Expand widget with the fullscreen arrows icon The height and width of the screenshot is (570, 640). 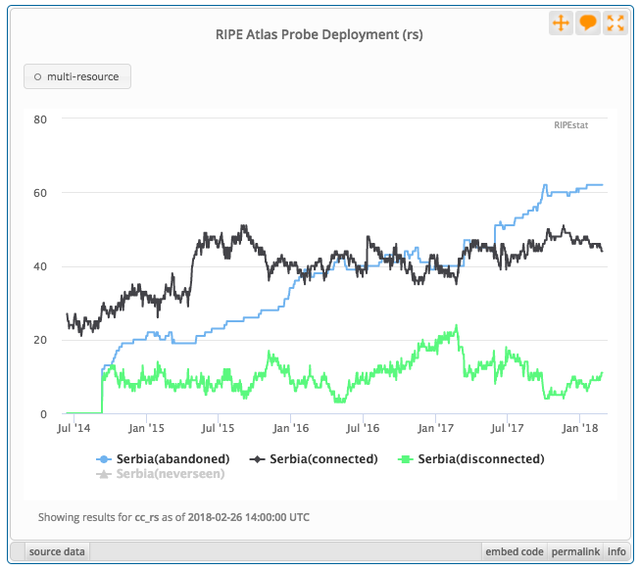point(615,23)
